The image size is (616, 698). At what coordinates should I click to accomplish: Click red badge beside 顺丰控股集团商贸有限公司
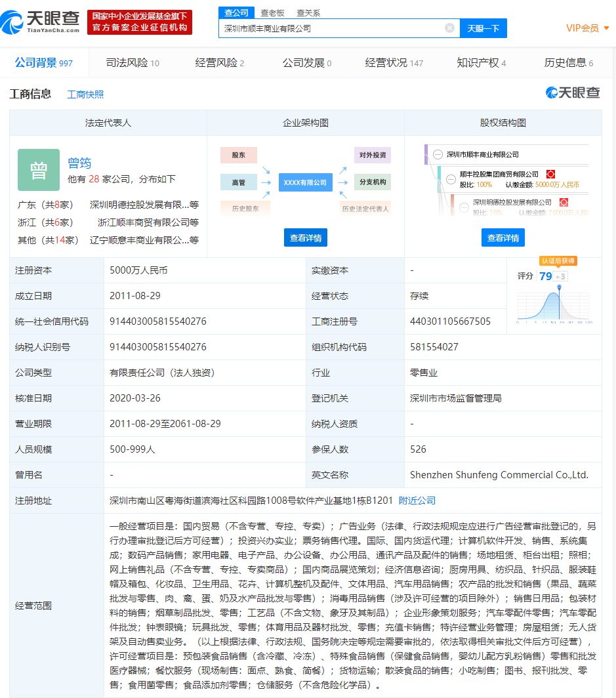click(x=550, y=174)
